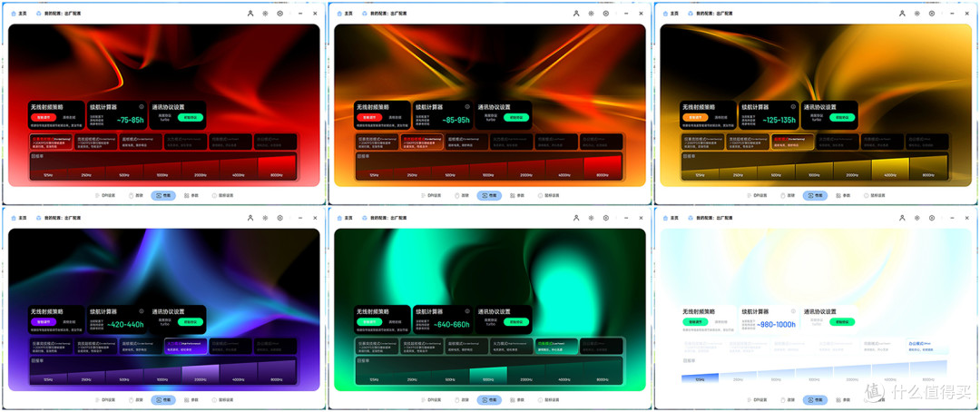Open 我的配置 profile selector in the ~85-95h window
This screenshot has width=980, height=412.
(x=385, y=13)
